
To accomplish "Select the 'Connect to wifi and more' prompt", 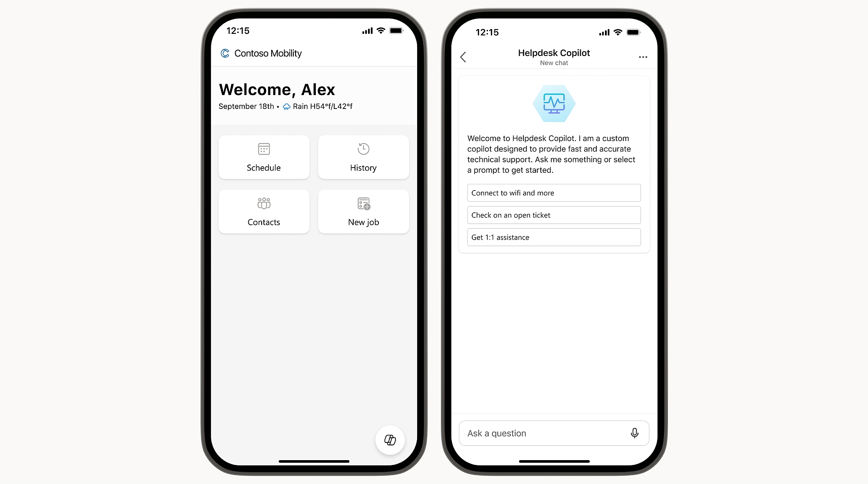I will (553, 193).
